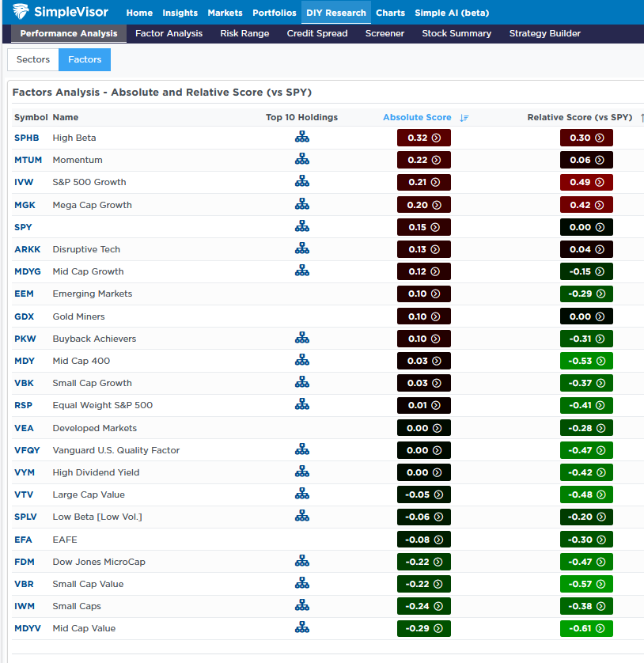
Task: Open the IWM symbol link
Action: point(25,606)
